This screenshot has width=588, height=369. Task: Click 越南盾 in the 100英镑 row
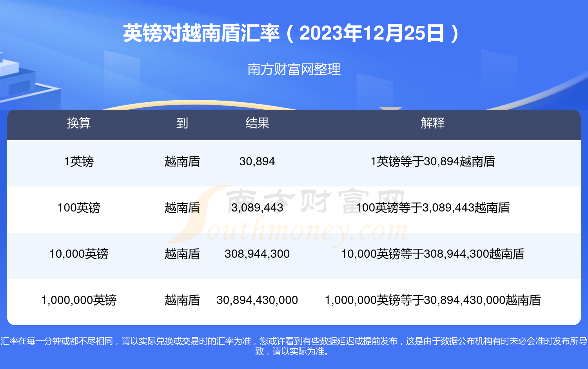tap(182, 208)
